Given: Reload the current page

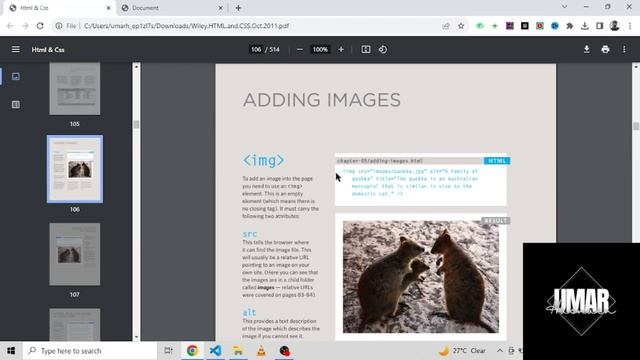Looking at the screenshot, I should click(40, 26).
